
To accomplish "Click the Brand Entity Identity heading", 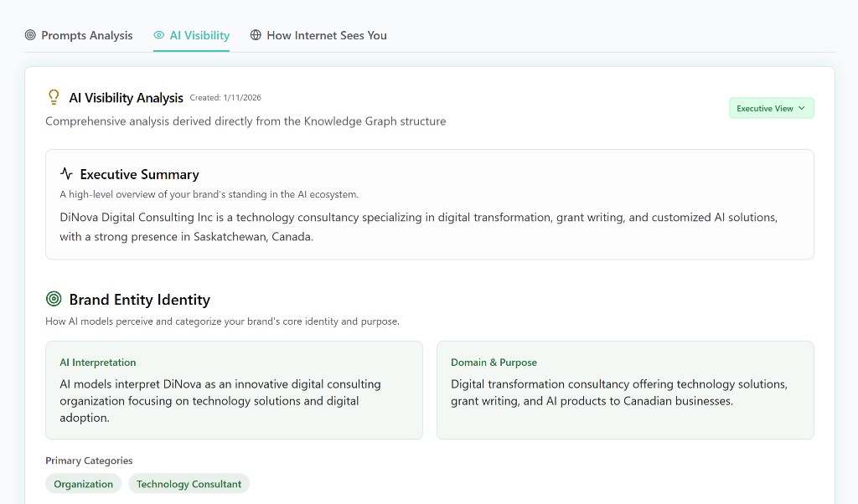I will [x=139, y=300].
